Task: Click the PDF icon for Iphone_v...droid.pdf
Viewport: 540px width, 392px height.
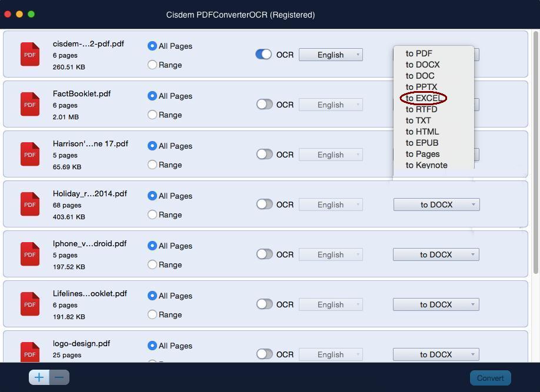Action: pyautogui.click(x=29, y=254)
